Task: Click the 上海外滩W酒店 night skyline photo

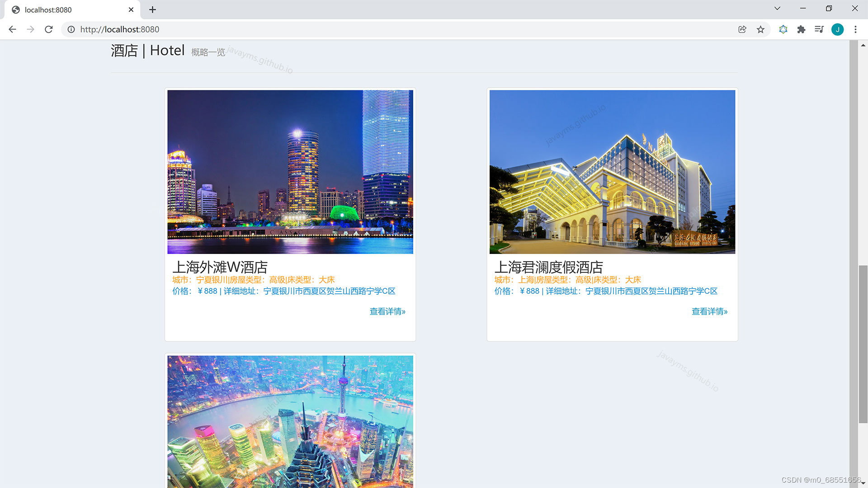Action: click(290, 172)
